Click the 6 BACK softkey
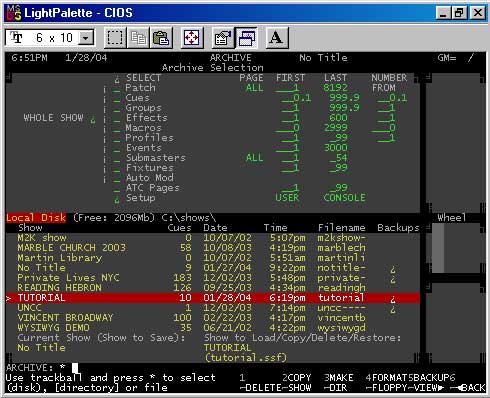The image size is (490, 398). tap(467, 383)
